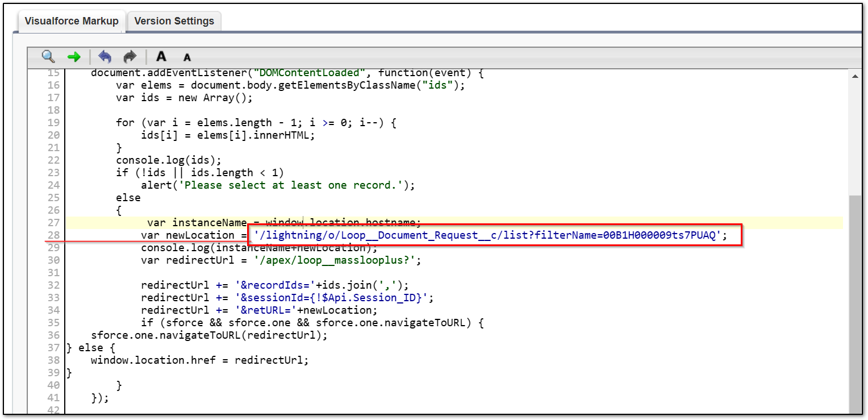Screen dimensions: 868x420
Task: Decrease font size with the small A
Action: 187,57
